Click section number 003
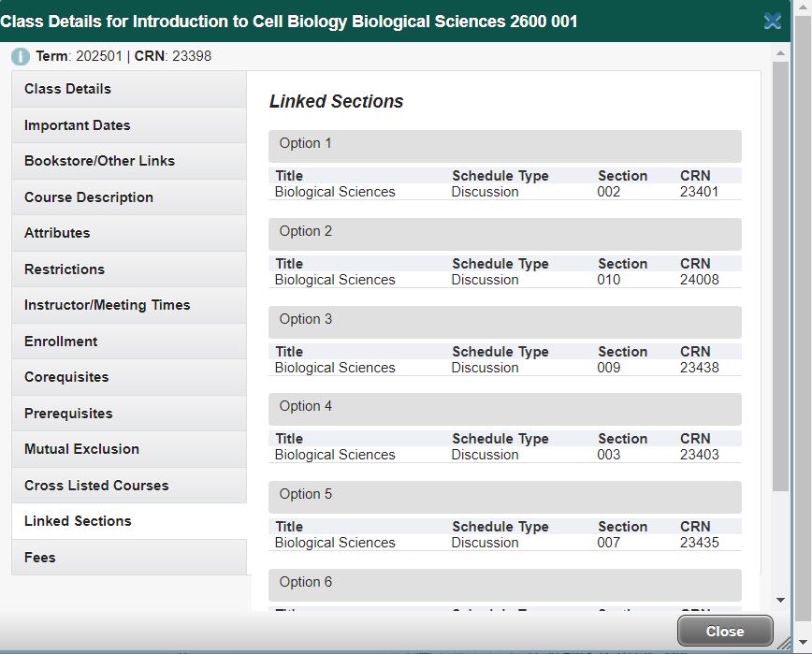This screenshot has height=654, width=812. click(x=608, y=455)
